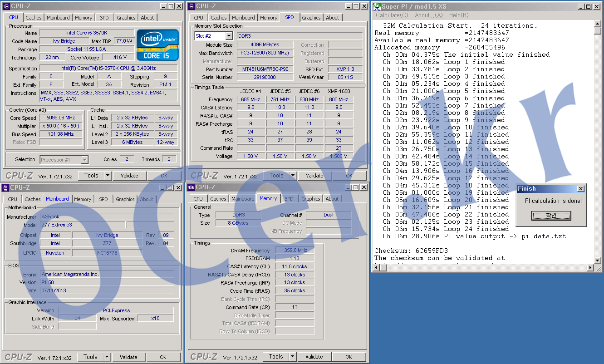Image resolution: width=604 pixels, height=364 pixels.
Task: Click Core Voltage value 1.416 V
Action: (118, 57)
